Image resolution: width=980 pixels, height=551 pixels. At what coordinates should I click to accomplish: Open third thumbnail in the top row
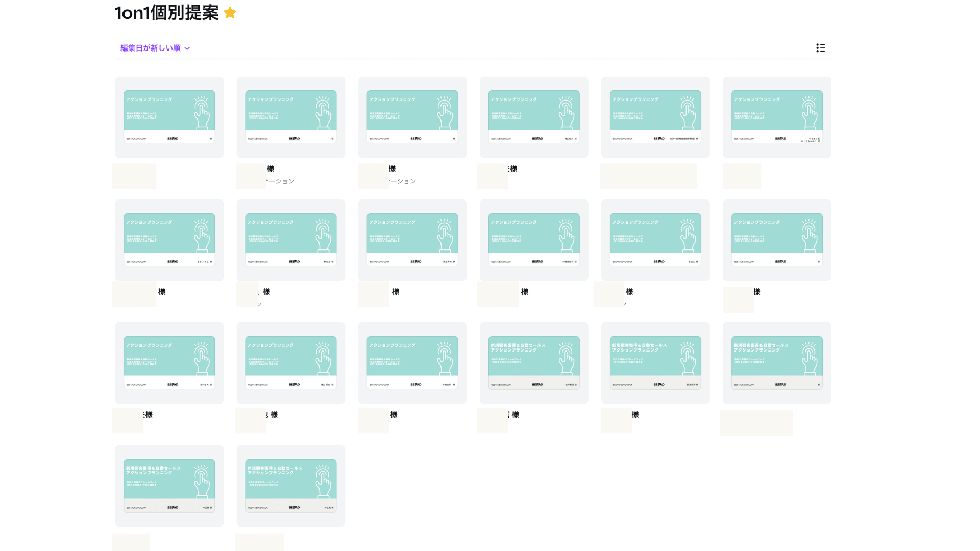pyautogui.click(x=412, y=117)
